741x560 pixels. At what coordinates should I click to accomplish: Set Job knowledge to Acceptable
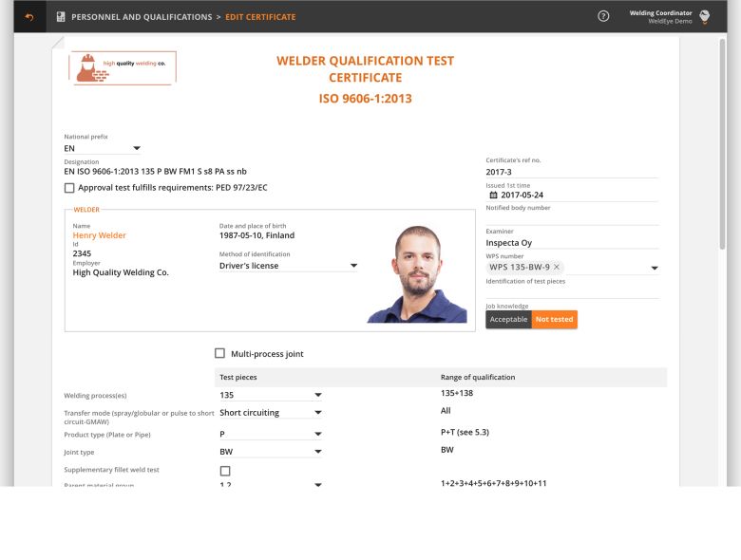(x=508, y=319)
